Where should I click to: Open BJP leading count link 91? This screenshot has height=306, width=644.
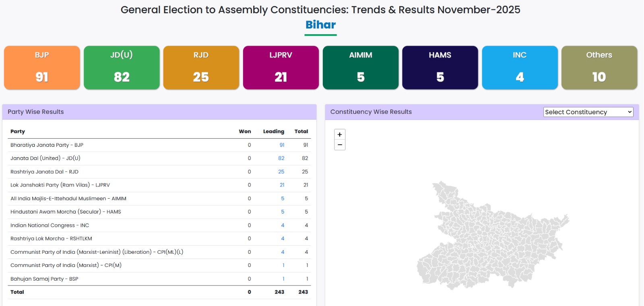[282, 145]
